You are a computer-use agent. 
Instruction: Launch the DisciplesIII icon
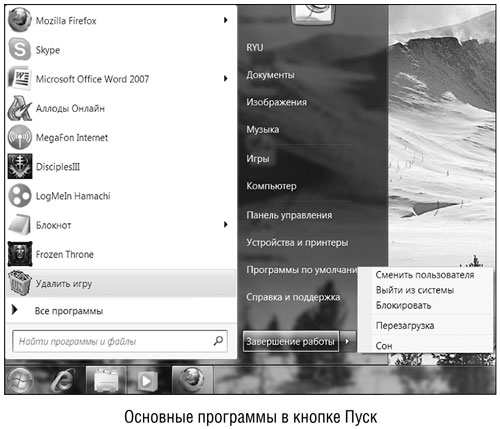[20, 166]
